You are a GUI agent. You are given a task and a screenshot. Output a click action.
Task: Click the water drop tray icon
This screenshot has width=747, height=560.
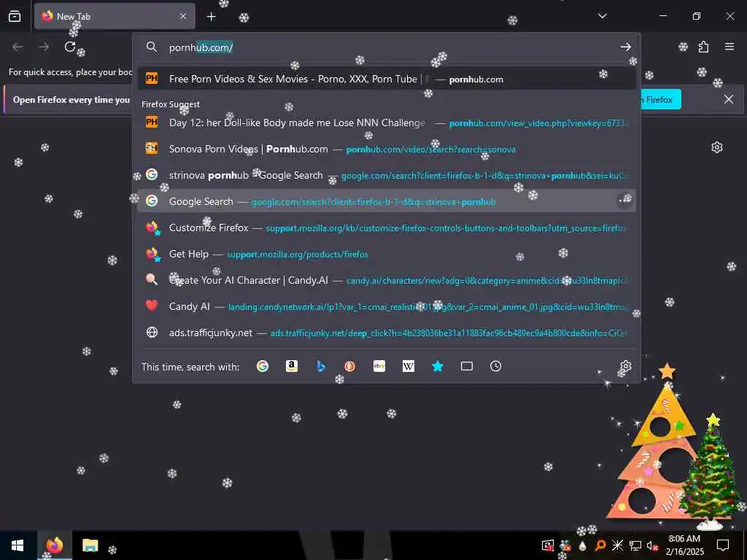click(582, 545)
